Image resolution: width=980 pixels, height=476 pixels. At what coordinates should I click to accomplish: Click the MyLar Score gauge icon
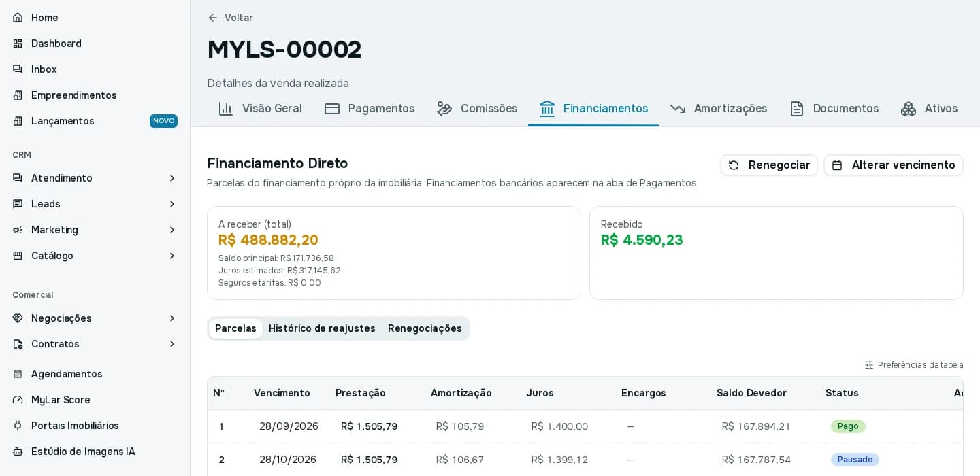(18, 400)
